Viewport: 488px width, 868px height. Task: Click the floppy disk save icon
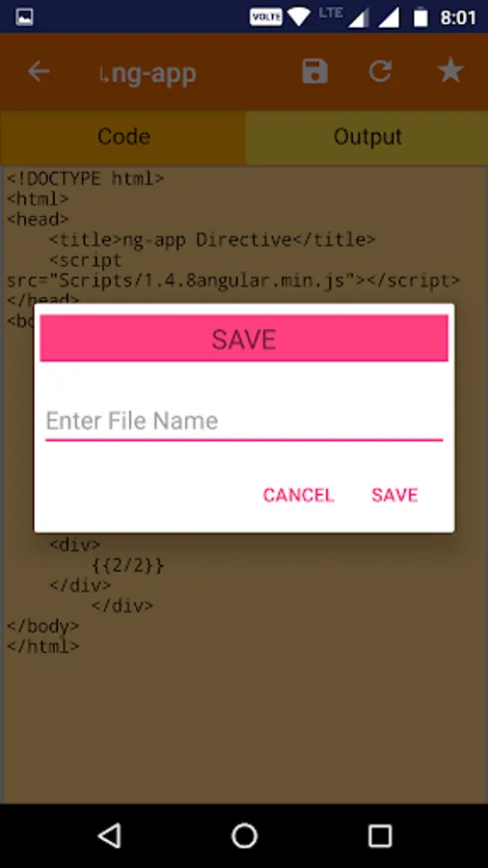pyautogui.click(x=314, y=71)
